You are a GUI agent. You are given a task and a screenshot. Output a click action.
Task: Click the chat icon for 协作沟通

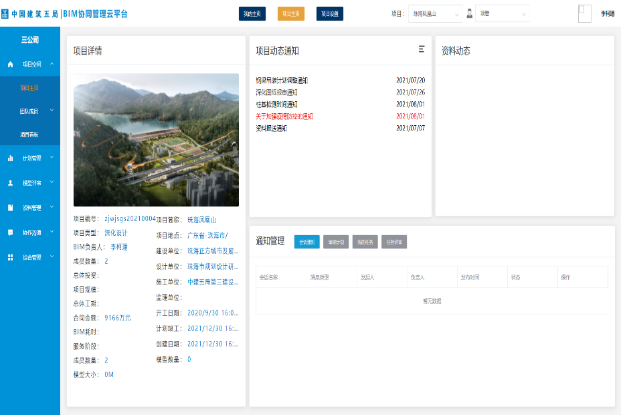pos(10,232)
